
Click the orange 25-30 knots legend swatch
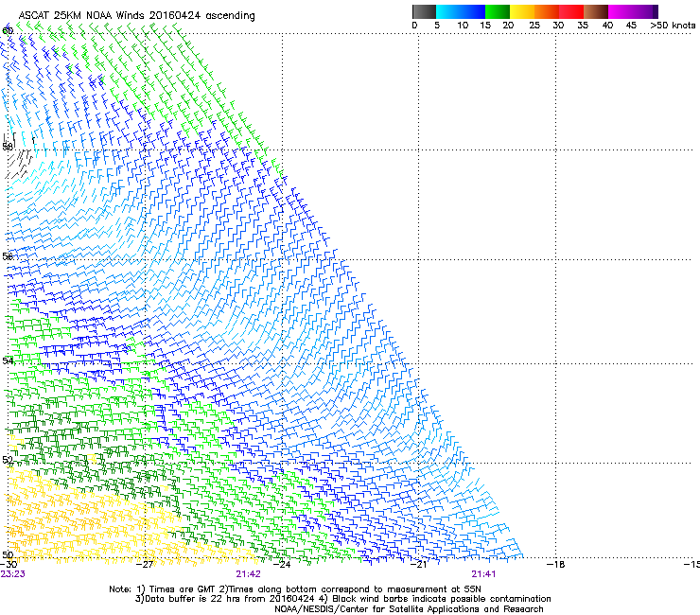pos(547,11)
